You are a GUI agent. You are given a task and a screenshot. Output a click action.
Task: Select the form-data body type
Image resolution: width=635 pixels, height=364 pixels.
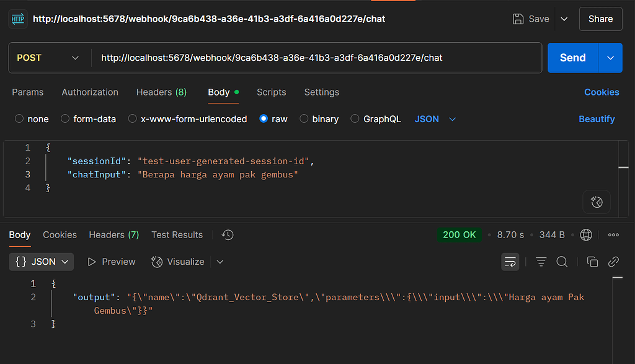[x=88, y=118]
